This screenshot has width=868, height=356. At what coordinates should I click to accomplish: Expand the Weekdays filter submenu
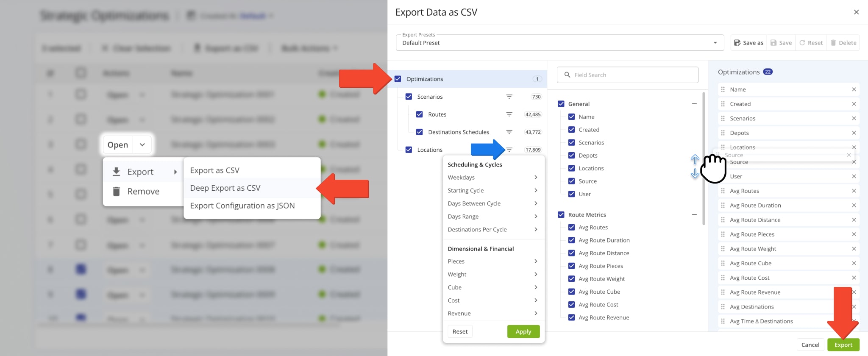tap(493, 178)
